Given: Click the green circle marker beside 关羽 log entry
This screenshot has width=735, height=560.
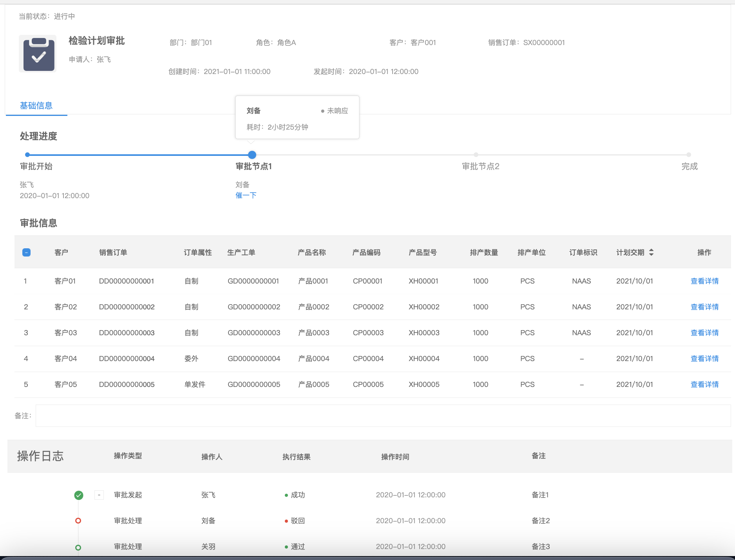Looking at the screenshot, I should (x=78, y=547).
